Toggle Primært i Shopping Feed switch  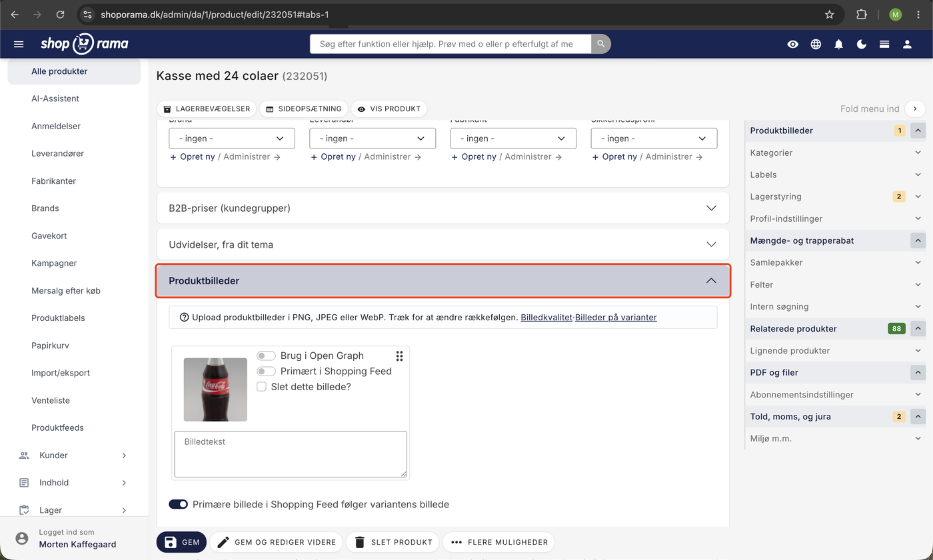click(x=266, y=372)
